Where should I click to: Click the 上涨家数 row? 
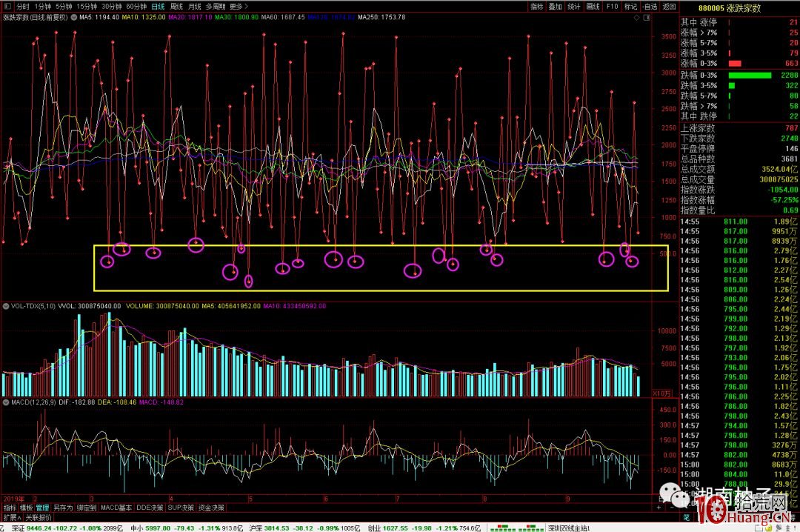click(739, 128)
